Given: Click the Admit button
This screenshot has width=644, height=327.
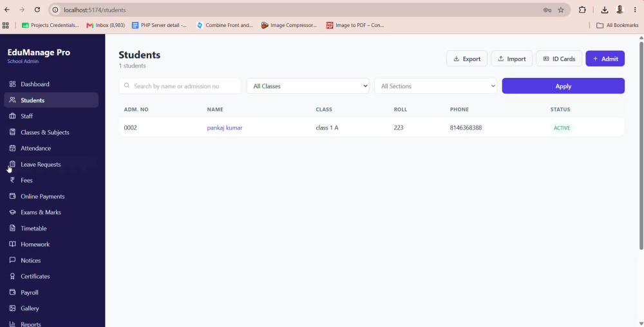Looking at the screenshot, I should pos(605,59).
